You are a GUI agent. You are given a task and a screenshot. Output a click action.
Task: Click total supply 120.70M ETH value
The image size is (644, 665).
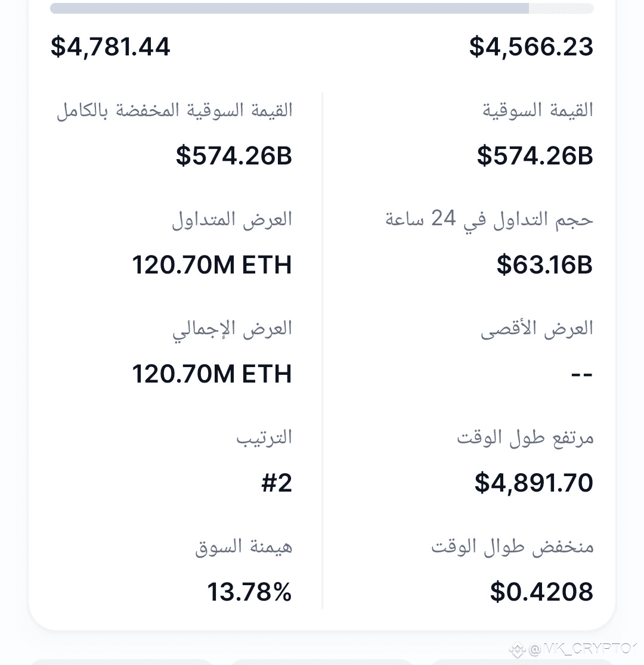click(x=212, y=374)
